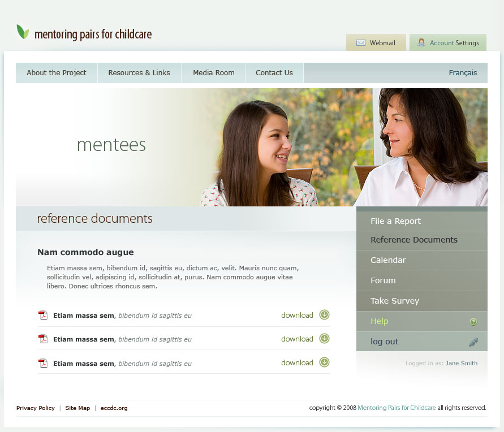Click the reference documents page heading
The image size is (504, 432).
94,218
